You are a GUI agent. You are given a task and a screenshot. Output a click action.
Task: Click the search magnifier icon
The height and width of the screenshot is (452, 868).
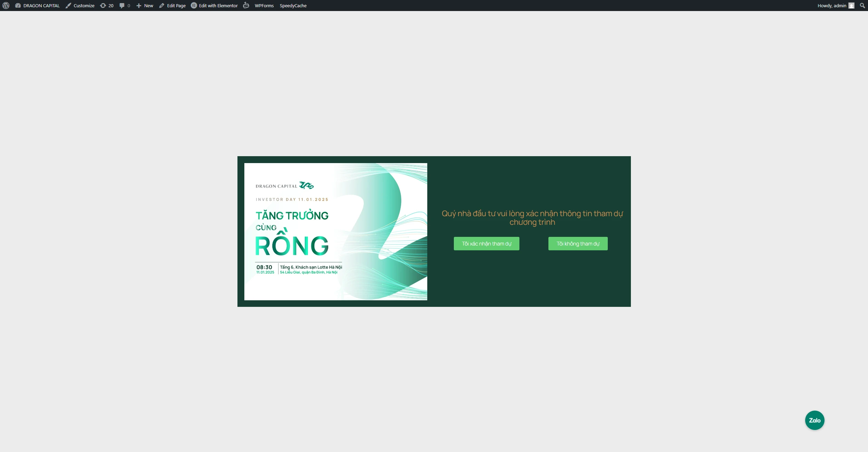[x=862, y=6]
